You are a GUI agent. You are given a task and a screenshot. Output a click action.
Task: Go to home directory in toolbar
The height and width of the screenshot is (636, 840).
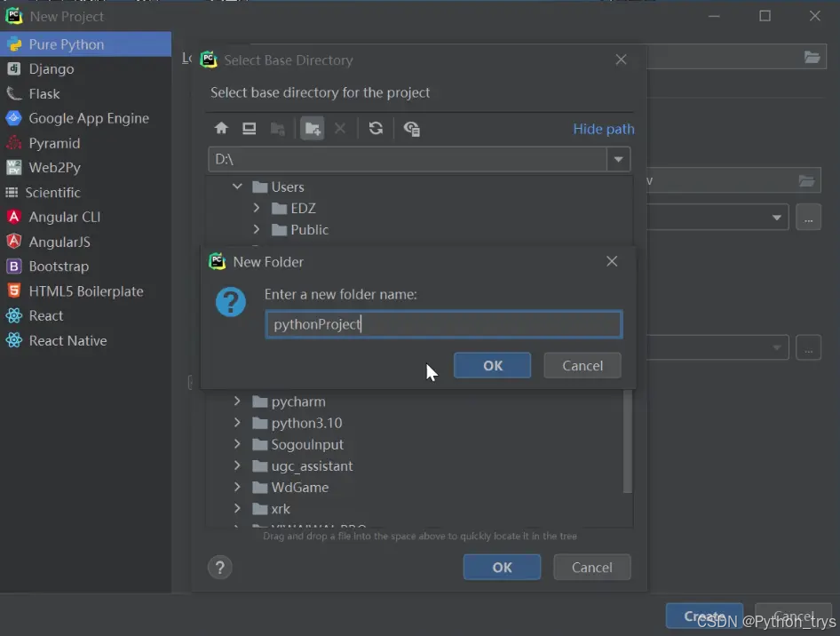221,128
